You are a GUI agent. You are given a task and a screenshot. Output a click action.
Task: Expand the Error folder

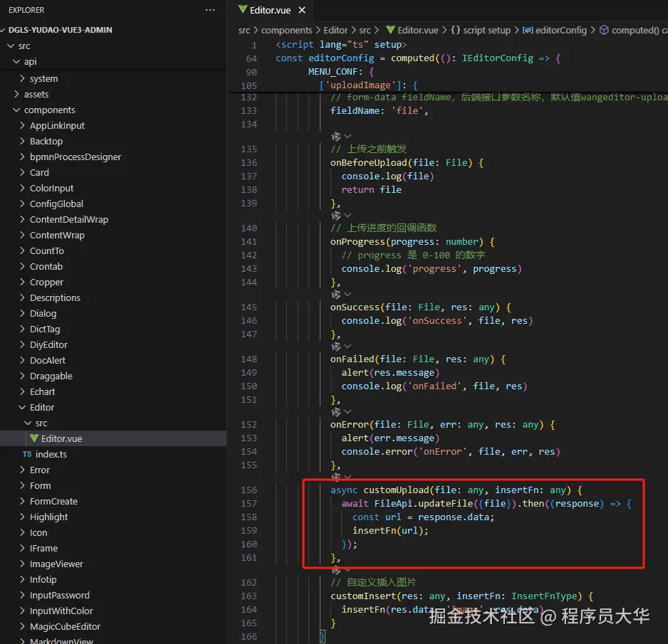22,470
